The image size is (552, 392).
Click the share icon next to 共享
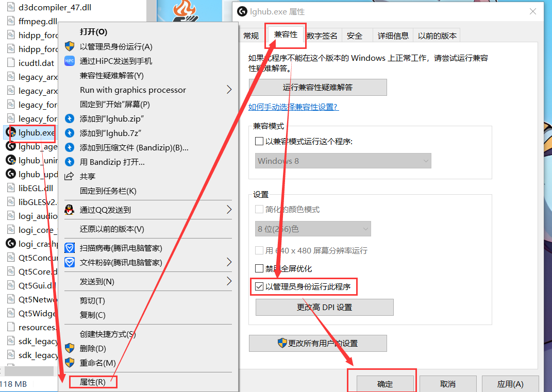tap(70, 176)
